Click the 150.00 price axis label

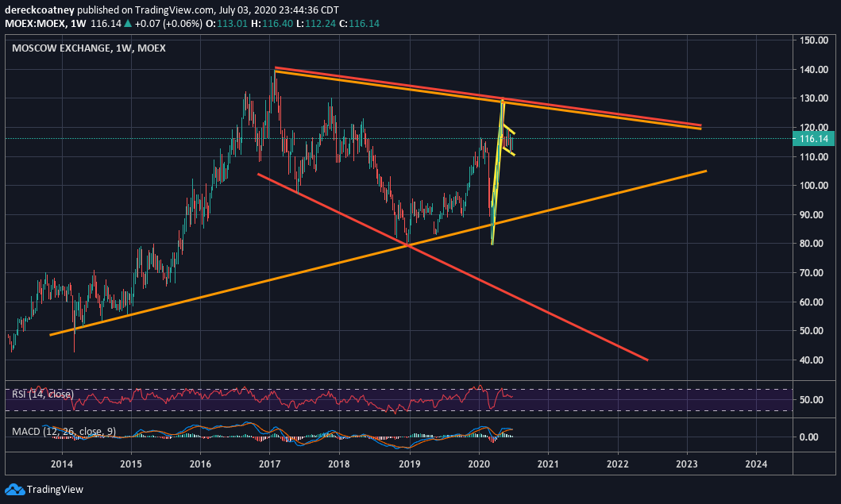814,40
